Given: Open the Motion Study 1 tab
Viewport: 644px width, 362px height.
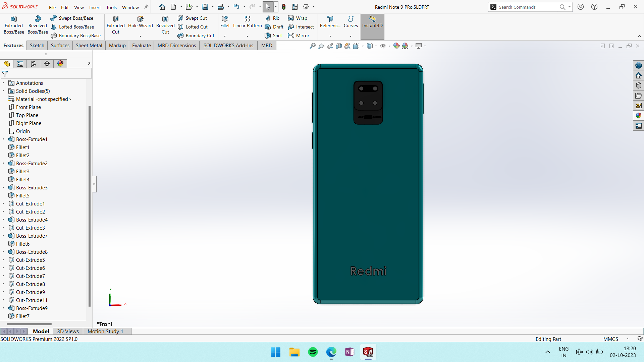Looking at the screenshot, I should [x=105, y=331].
